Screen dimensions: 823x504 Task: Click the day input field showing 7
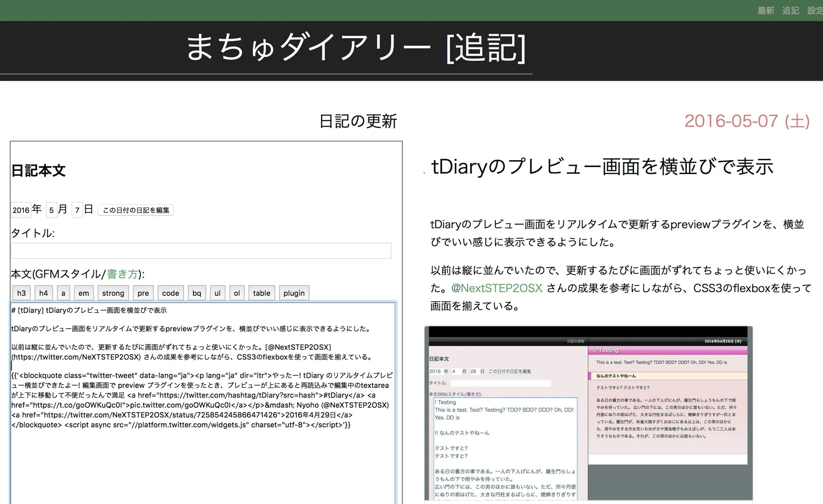pyautogui.click(x=77, y=210)
